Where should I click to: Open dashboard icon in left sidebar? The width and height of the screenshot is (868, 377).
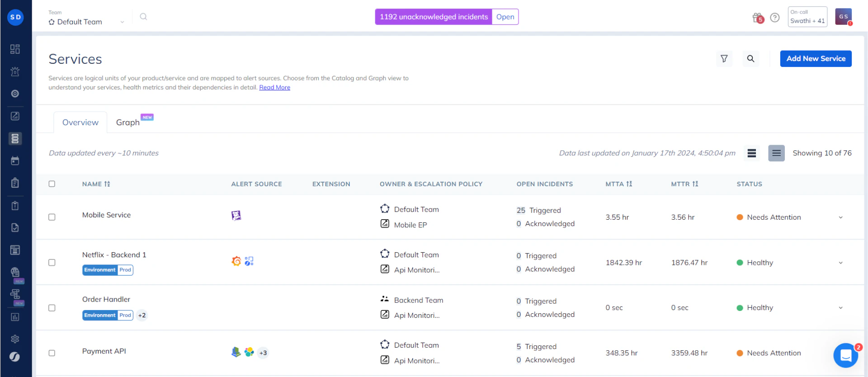tap(15, 49)
